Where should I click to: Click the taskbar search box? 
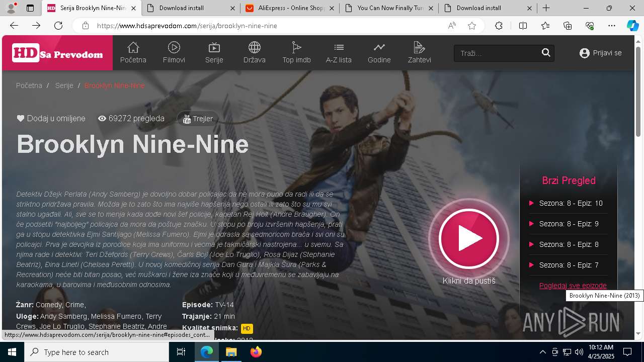97,352
